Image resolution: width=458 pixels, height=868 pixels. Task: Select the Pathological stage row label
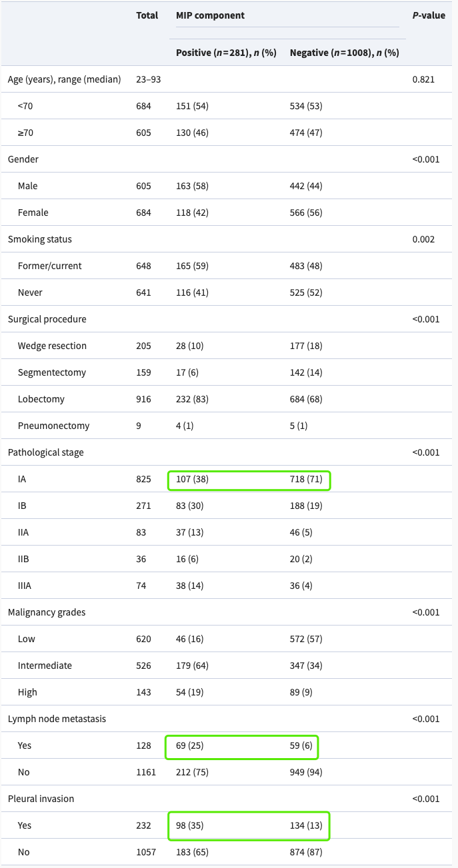45,452
